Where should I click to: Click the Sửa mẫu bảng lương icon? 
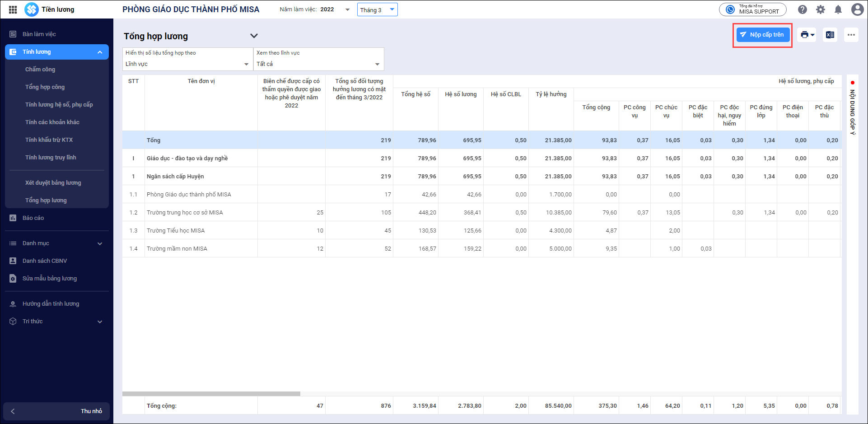(x=13, y=278)
